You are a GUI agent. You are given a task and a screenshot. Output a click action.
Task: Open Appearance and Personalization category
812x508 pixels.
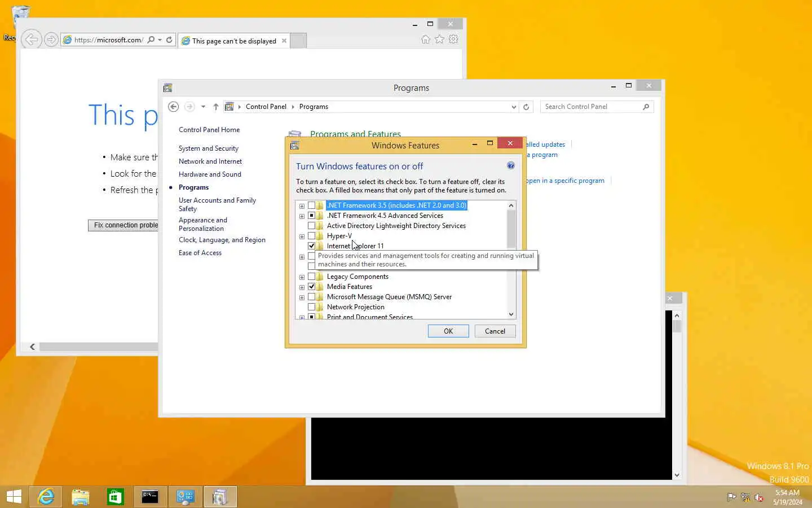(x=203, y=224)
